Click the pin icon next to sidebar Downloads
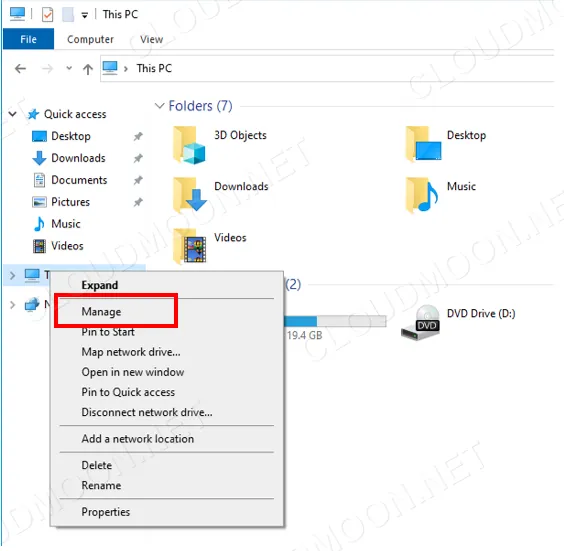564x551 pixels. tap(138, 158)
